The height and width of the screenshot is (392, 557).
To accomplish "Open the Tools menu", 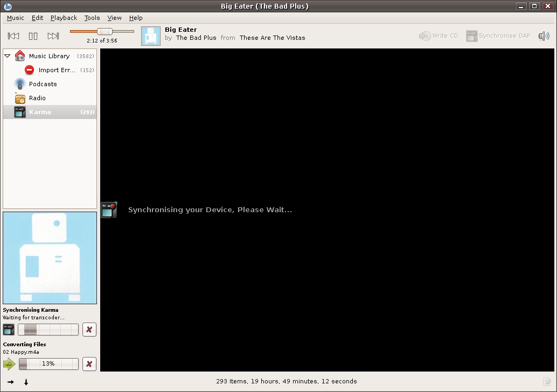I will click(x=92, y=18).
